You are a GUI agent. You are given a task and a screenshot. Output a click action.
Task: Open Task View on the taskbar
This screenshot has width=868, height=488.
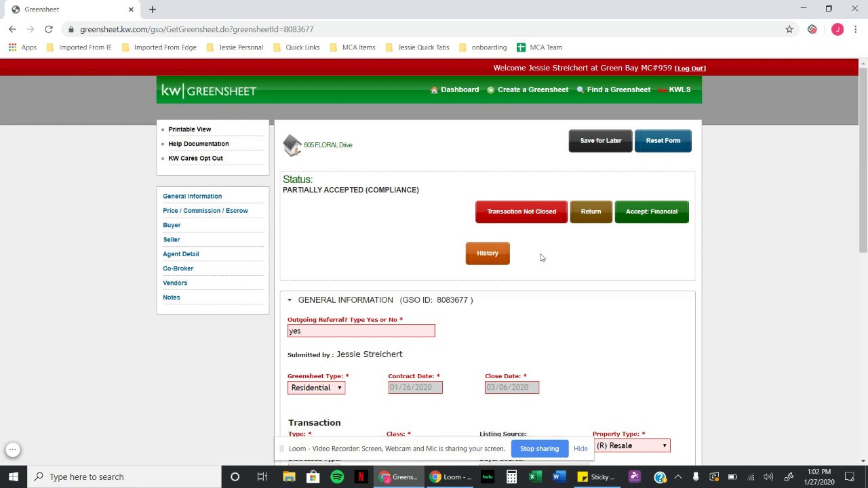pos(262,477)
